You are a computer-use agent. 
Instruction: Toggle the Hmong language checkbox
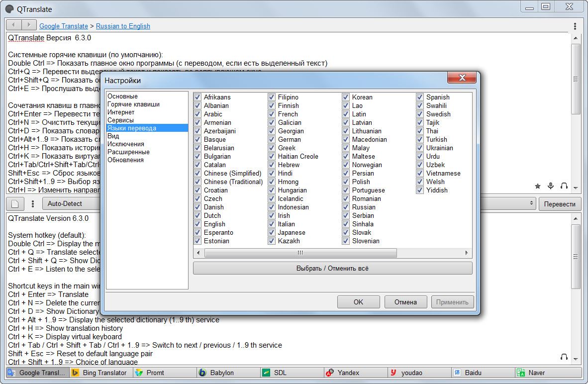(x=272, y=182)
